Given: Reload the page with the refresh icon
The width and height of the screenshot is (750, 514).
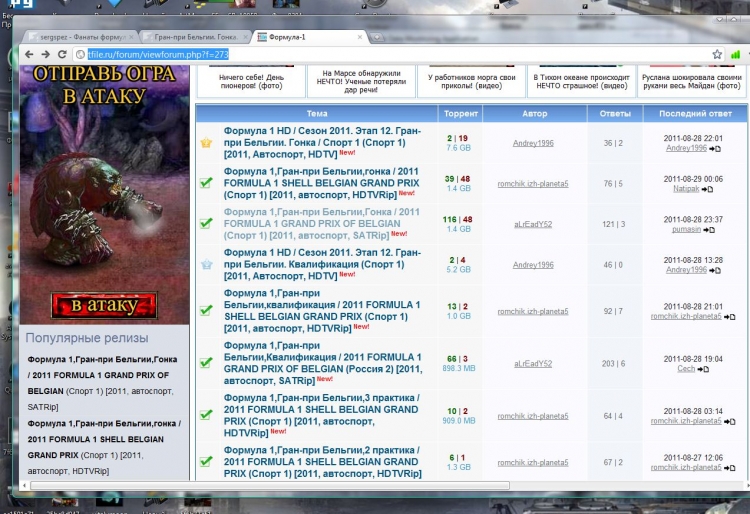Looking at the screenshot, I should (x=62, y=55).
